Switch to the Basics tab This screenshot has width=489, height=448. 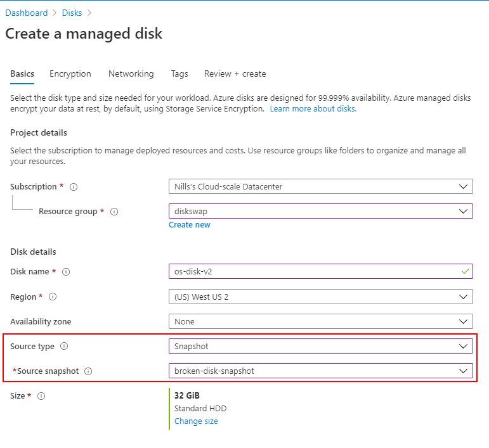click(22, 74)
